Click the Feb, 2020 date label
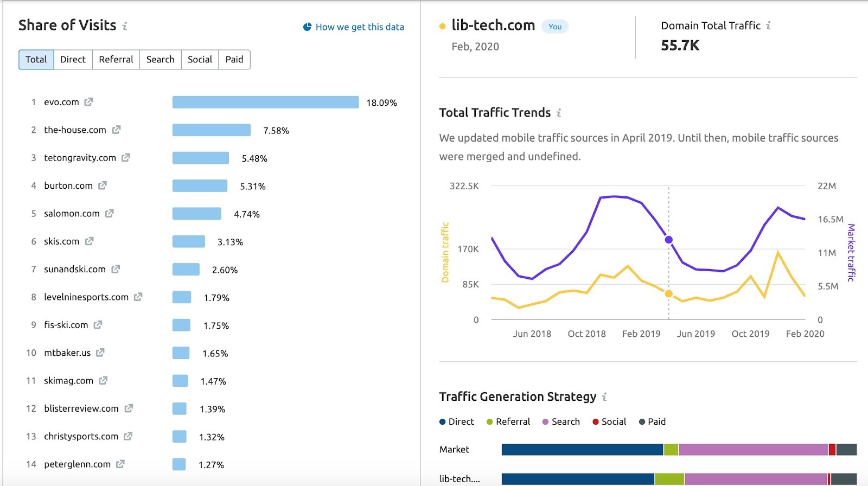Screen dimensions: 868x486 pyautogui.click(x=475, y=47)
